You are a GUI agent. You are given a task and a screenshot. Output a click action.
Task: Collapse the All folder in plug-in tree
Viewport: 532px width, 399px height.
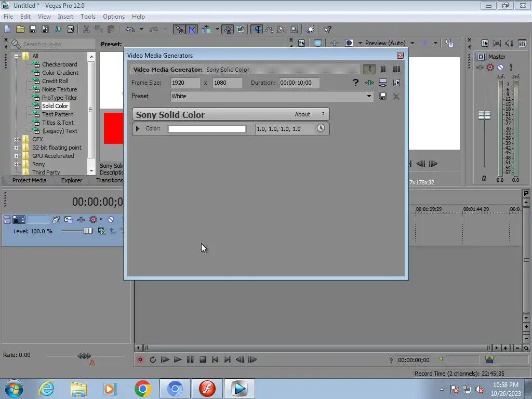[x=16, y=56]
